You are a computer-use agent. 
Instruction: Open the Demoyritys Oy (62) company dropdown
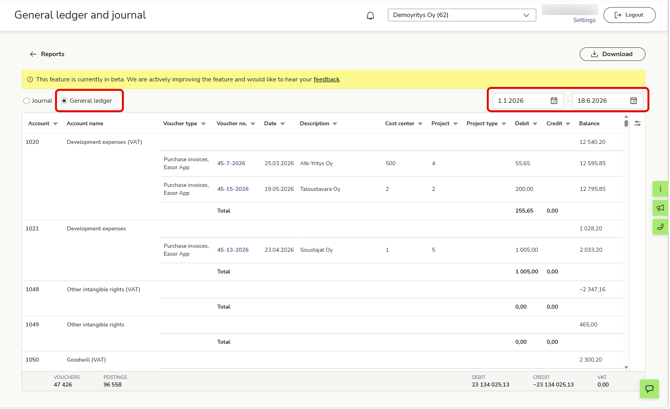(461, 15)
